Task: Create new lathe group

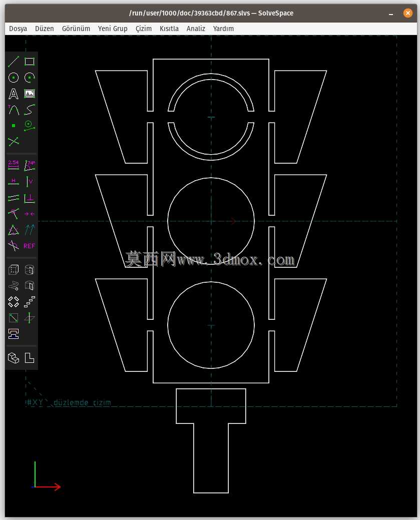Action: 30,270
